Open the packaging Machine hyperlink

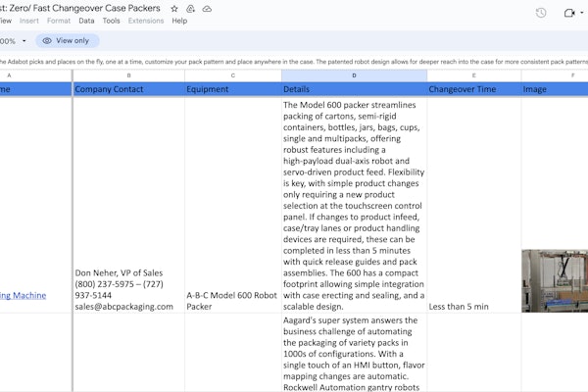[x=23, y=295]
